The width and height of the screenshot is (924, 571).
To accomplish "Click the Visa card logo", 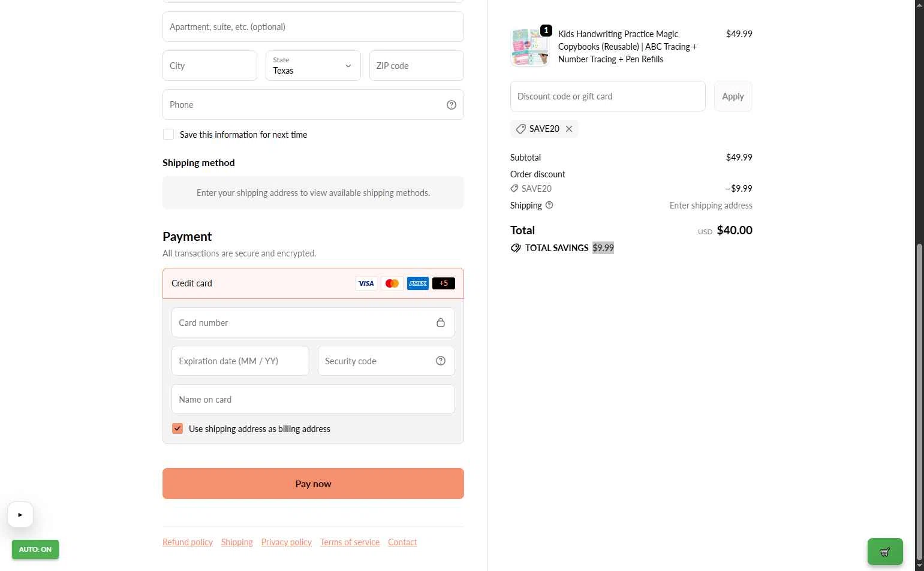I will coord(366,283).
